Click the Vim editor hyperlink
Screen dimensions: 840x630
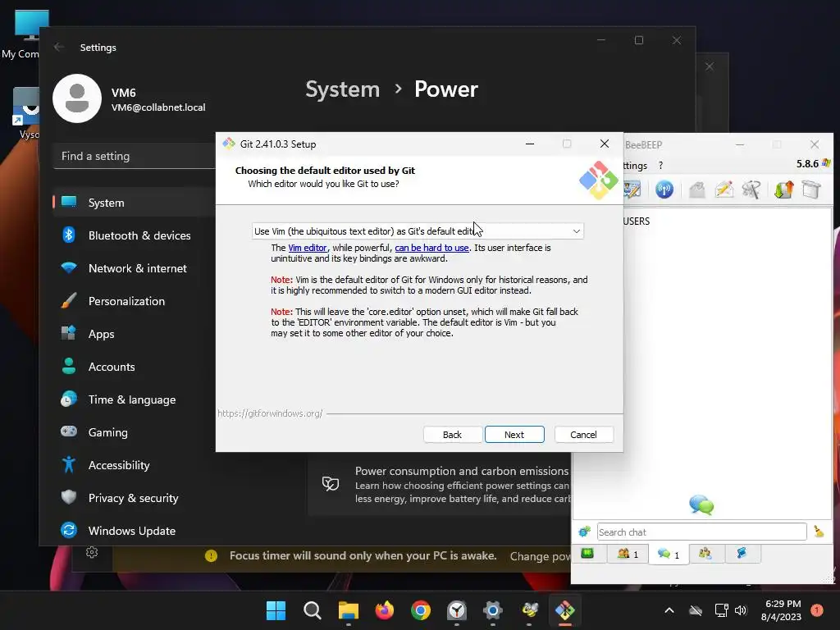tap(308, 248)
